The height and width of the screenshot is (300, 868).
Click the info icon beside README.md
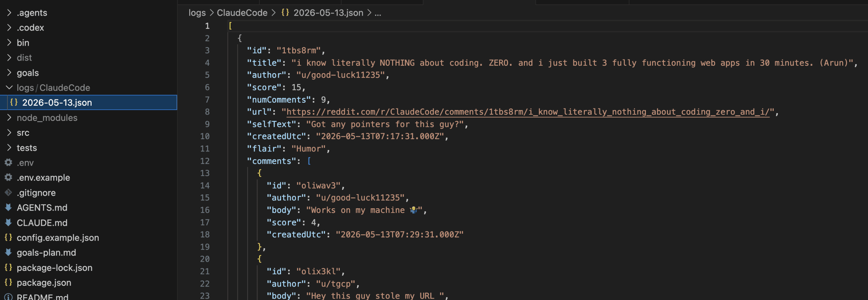pos(8,297)
